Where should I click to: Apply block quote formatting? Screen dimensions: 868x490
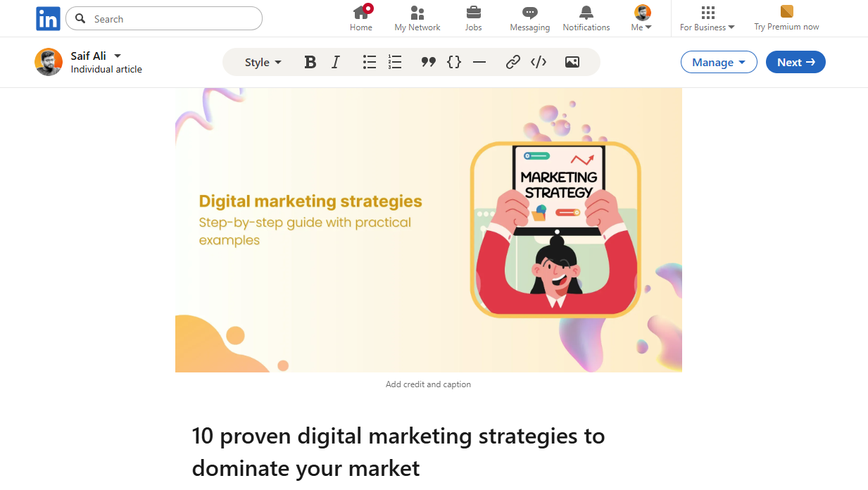pos(428,62)
